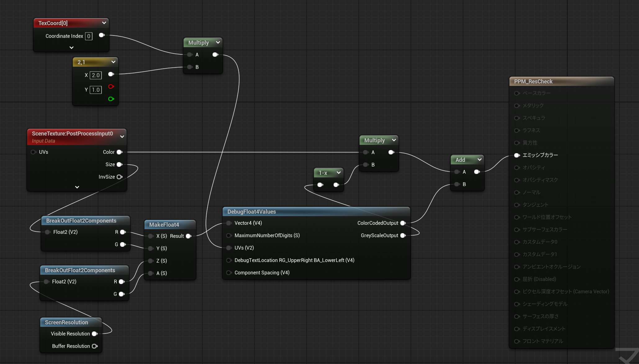This screenshot has width=639, height=364.
Task: Click the UVs (V2) input pin on DebugFloat4Values
Action: coord(229,248)
